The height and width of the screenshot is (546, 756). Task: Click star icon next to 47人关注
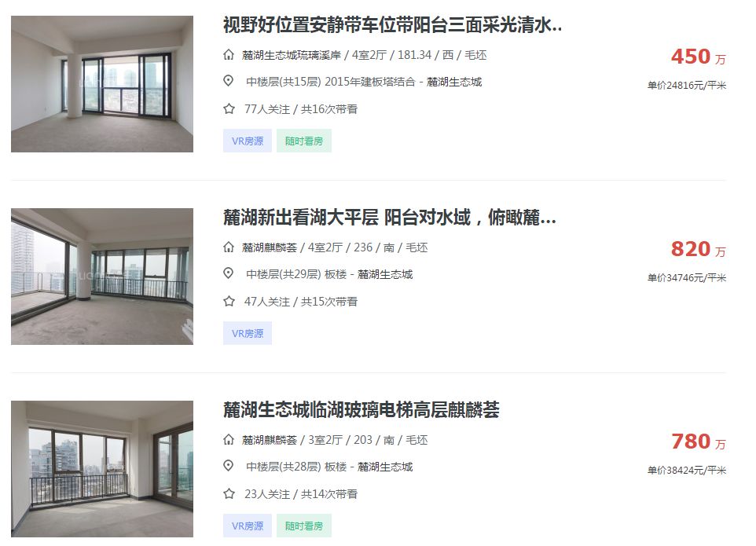click(x=229, y=301)
